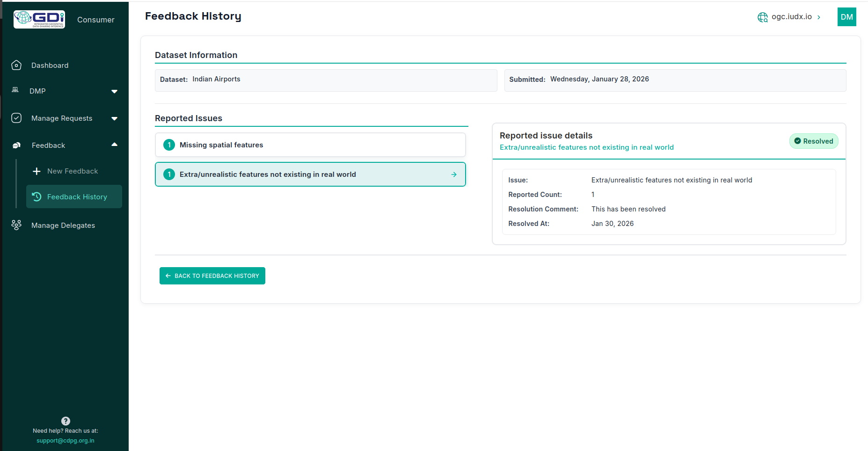The height and width of the screenshot is (451, 868).
Task: Open Manage Delegates page
Action: [x=63, y=225]
